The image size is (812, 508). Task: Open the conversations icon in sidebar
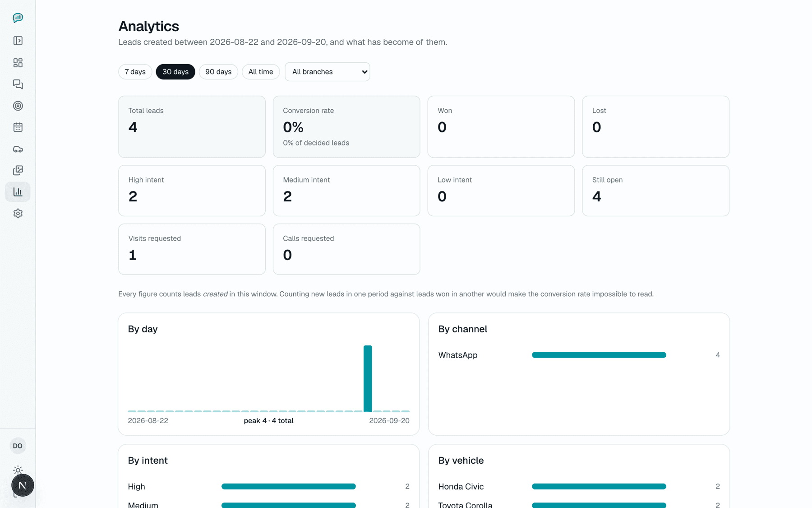pyautogui.click(x=18, y=84)
